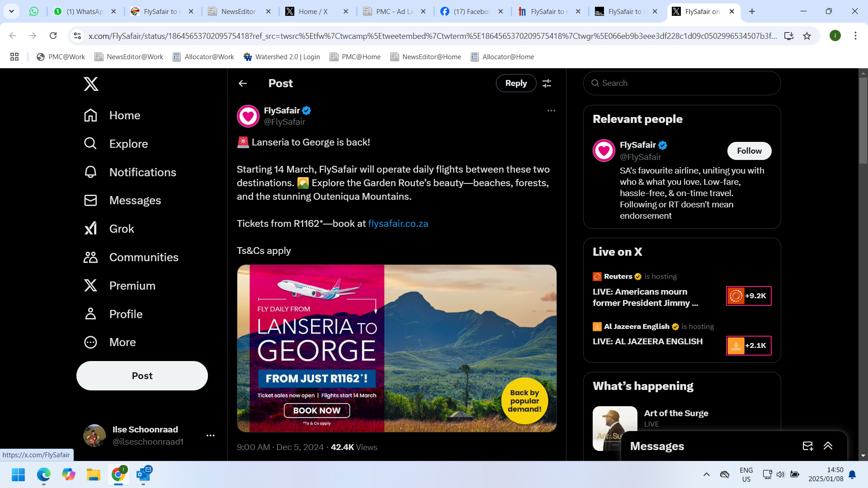Open Outlook from the taskbar

click(x=144, y=474)
